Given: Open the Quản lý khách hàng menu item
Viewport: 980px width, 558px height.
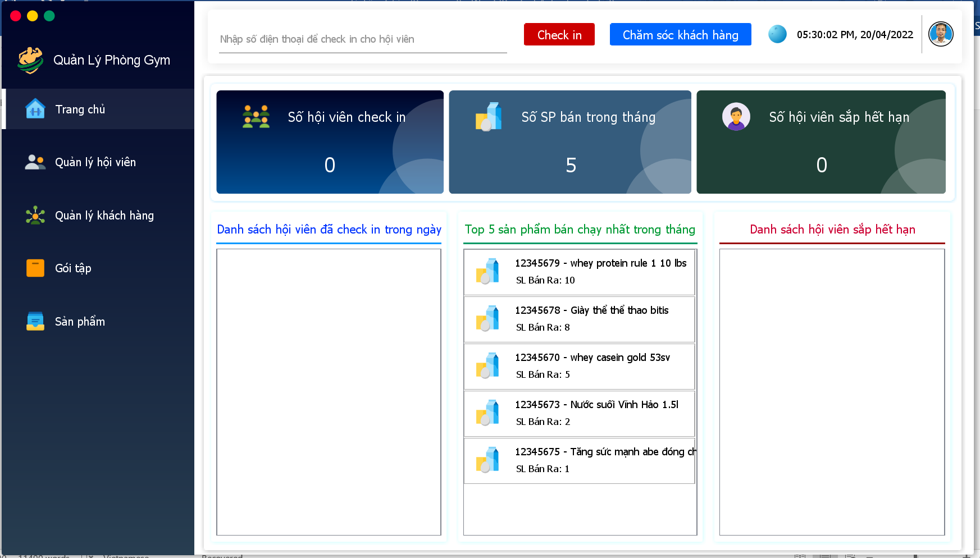Looking at the screenshot, I should click(x=98, y=216).
